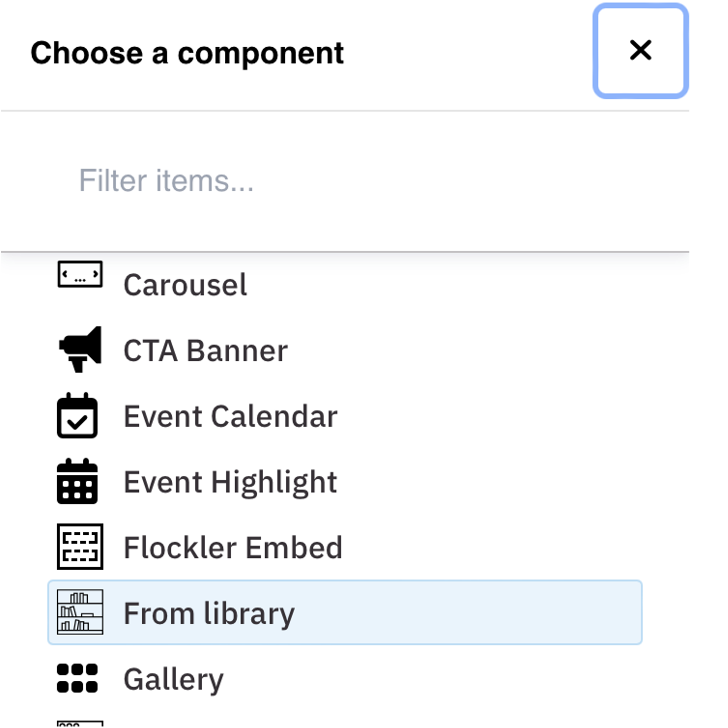Click the partially visible icon below Gallery
Image resolution: width=728 pixels, height=728 pixels.
80,724
